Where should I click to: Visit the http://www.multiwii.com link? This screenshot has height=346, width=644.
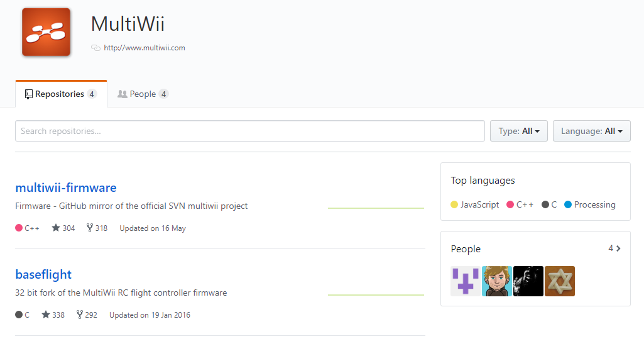144,48
